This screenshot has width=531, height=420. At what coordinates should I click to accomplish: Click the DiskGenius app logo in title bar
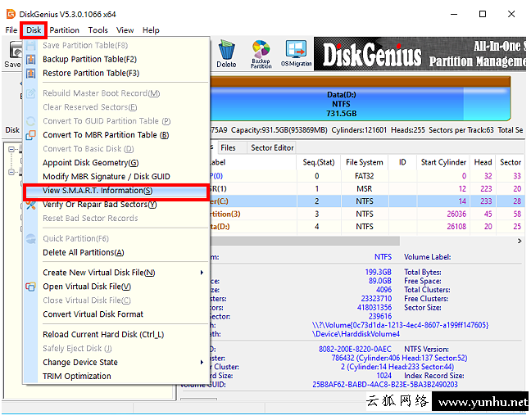11,14
